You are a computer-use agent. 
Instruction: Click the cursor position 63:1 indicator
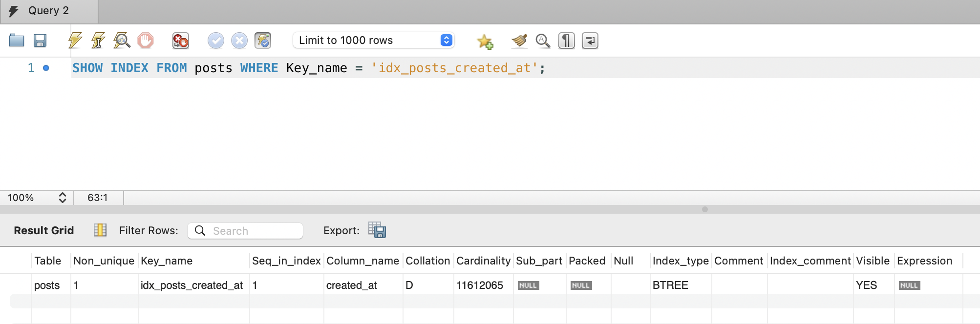click(98, 198)
